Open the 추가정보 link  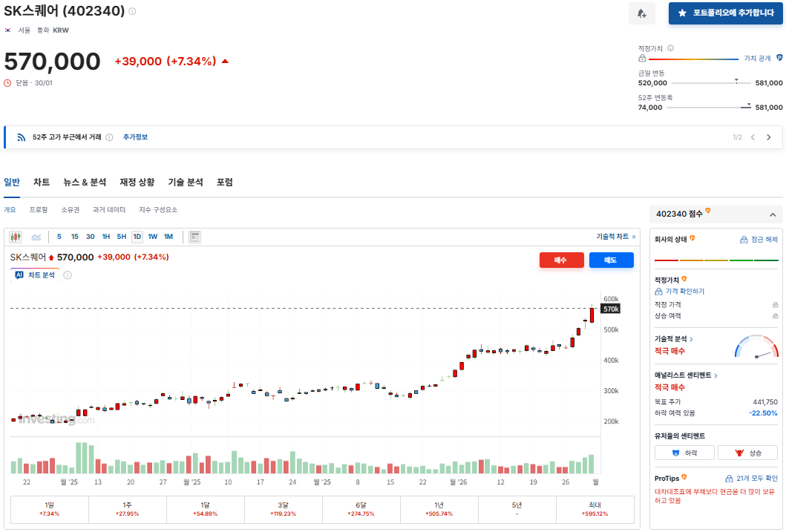point(135,137)
